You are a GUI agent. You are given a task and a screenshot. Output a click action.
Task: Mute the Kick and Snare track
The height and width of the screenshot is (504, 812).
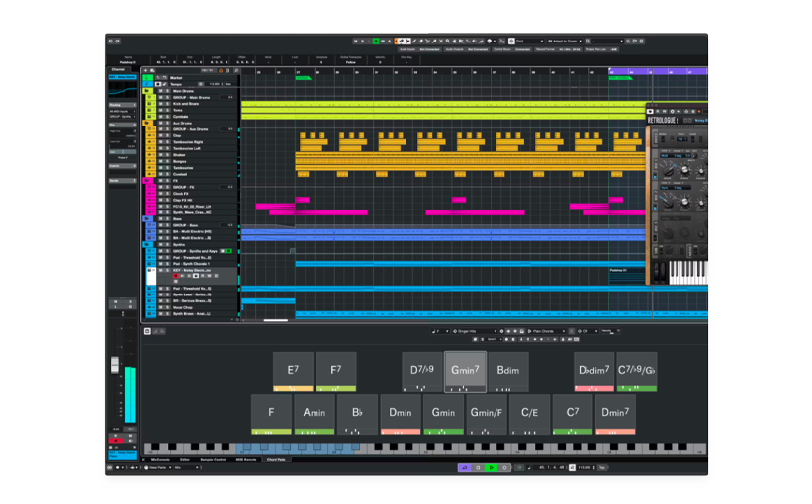pos(160,104)
